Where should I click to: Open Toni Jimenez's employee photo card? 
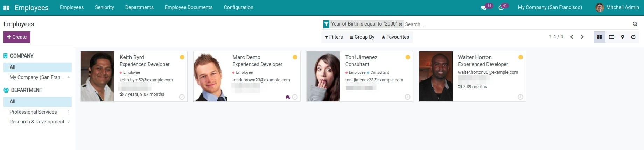coord(323,77)
